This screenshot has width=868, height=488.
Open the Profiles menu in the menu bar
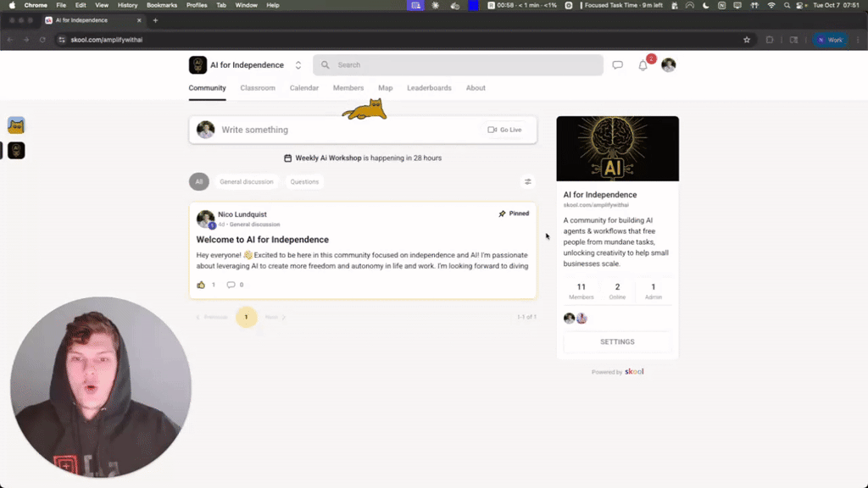197,5
